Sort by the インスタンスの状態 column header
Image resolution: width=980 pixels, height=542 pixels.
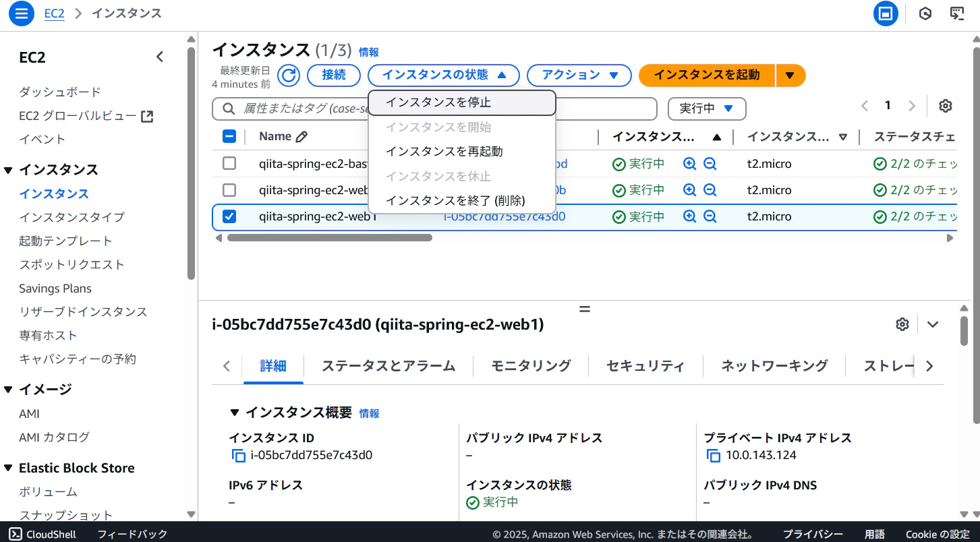pyautogui.click(x=666, y=137)
